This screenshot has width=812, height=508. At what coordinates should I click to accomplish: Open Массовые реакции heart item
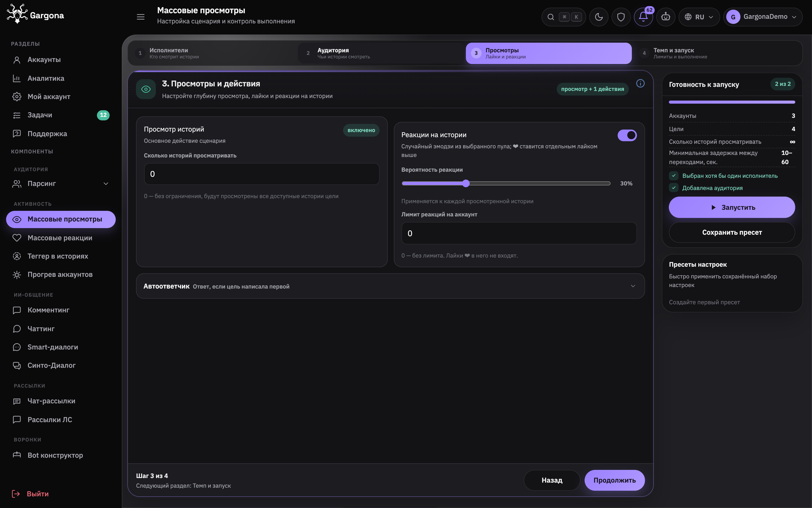point(61,238)
